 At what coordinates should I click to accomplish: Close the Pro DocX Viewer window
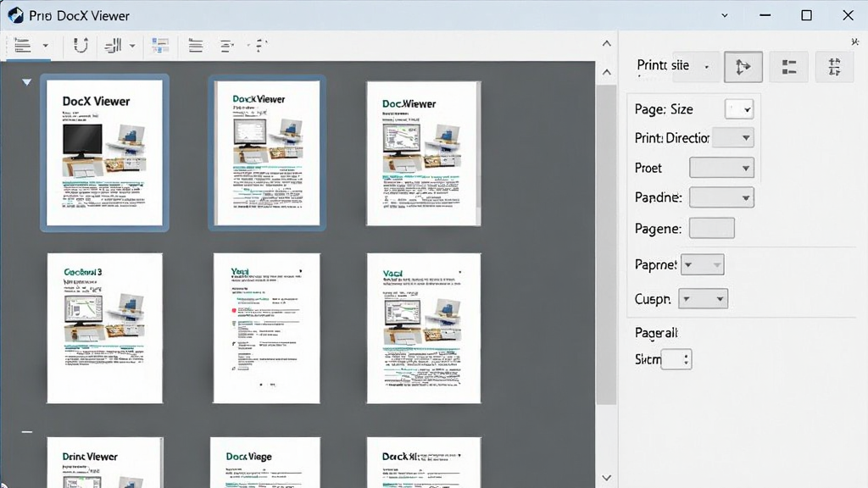[x=848, y=15]
